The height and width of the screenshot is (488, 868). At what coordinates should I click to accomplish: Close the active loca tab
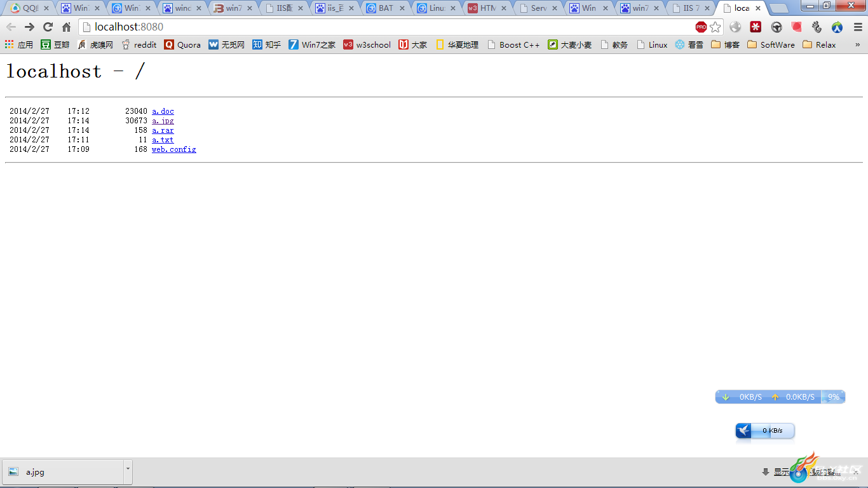coord(758,8)
